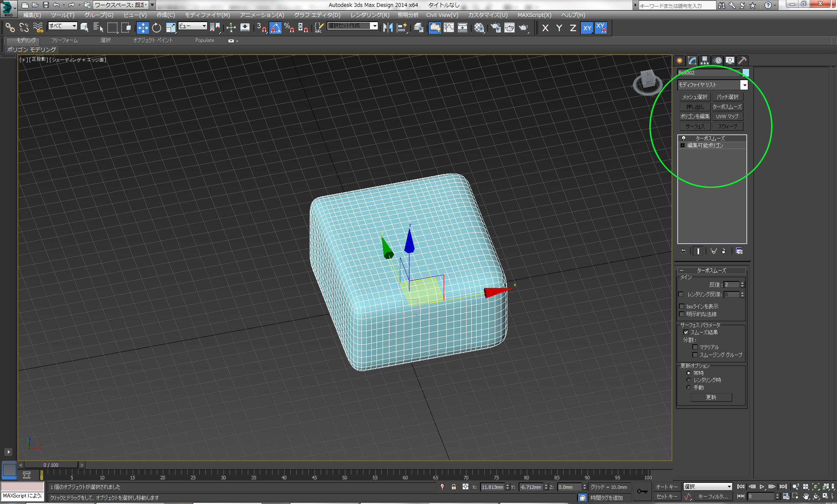Open the Material Editor icon

(479, 28)
